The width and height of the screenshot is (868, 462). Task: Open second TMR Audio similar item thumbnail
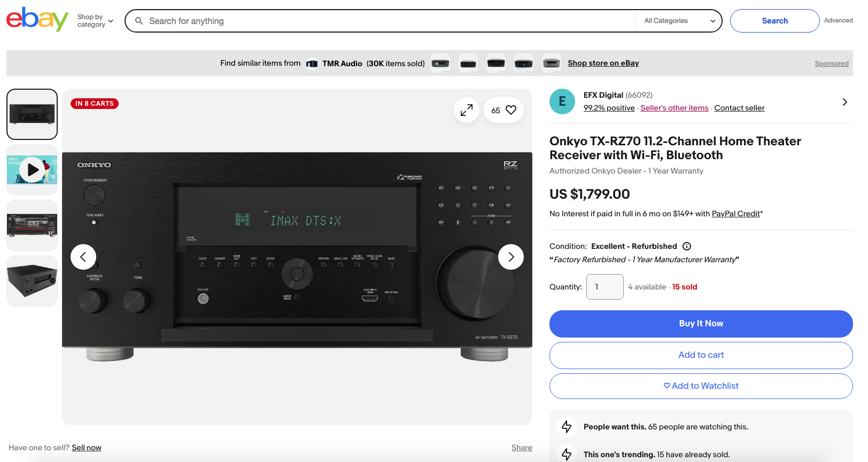(468, 63)
